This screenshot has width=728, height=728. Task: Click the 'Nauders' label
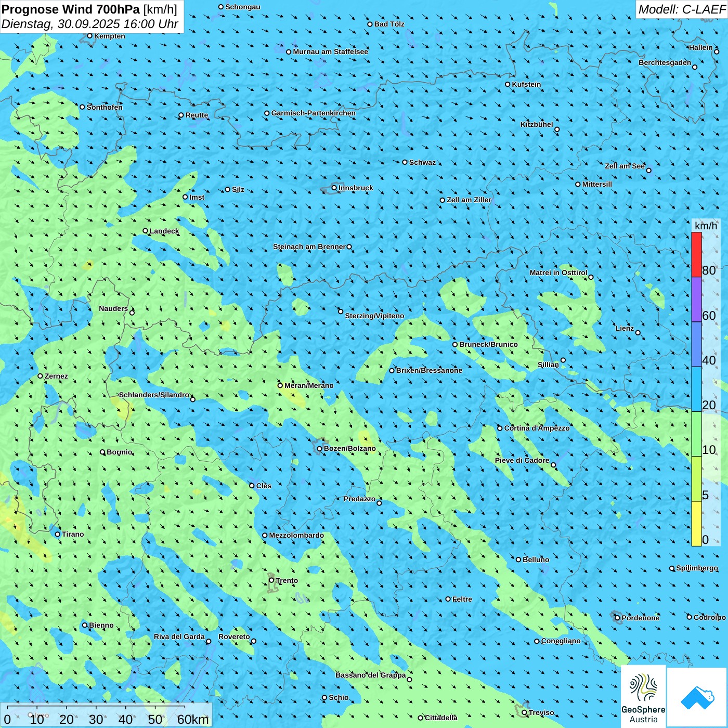pyautogui.click(x=113, y=308)
